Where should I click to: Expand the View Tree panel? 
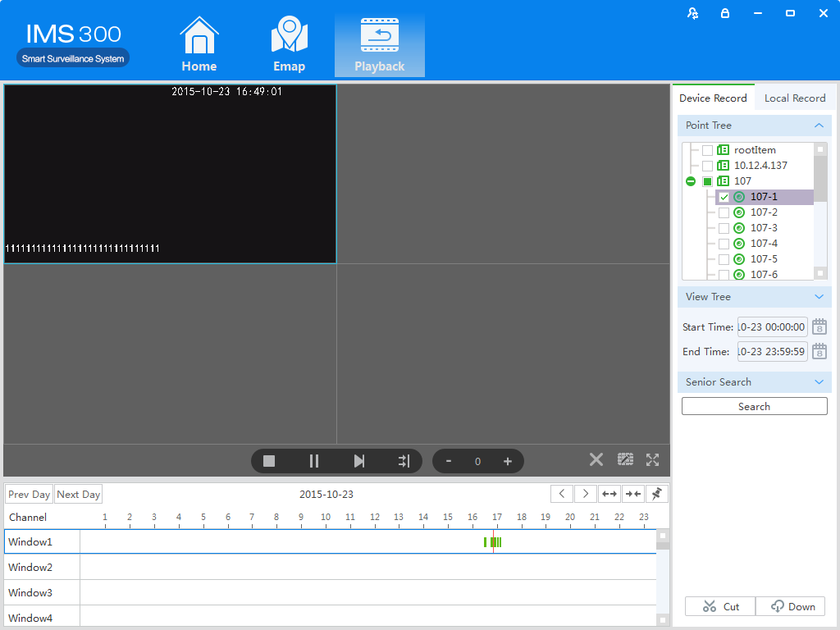point(819,297)
